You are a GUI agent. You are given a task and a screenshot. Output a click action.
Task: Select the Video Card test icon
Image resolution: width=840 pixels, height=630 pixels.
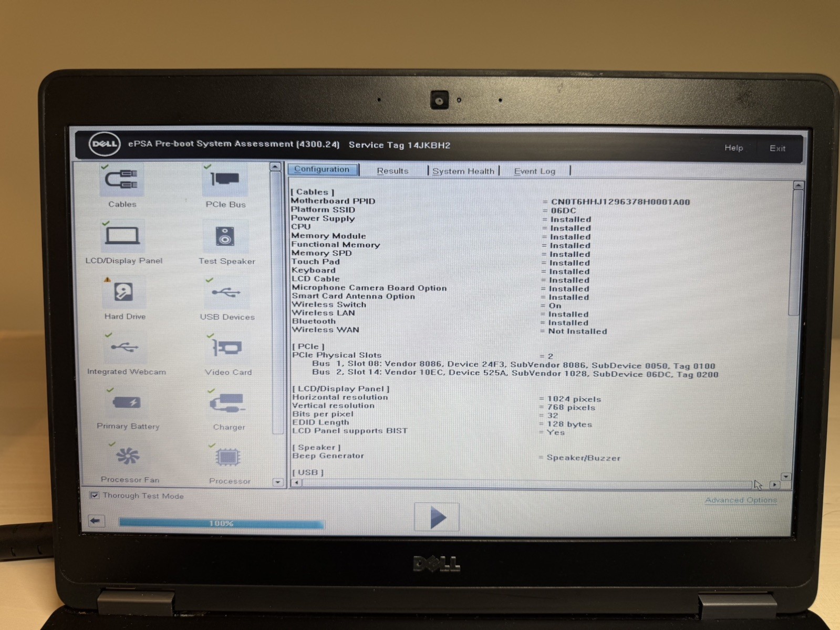click(227, 348)
